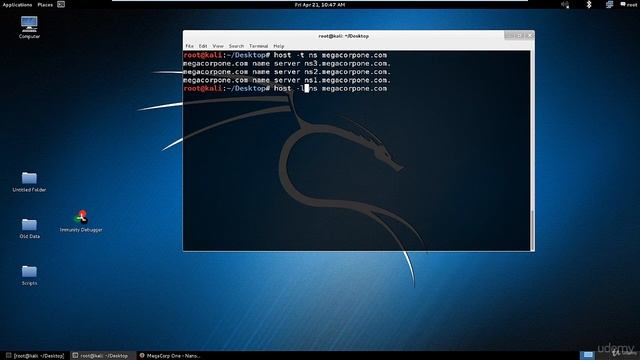This screenshot has height=360, width=640.
Task: Open the Terminal menu in menubar
Action: (258, 46)
